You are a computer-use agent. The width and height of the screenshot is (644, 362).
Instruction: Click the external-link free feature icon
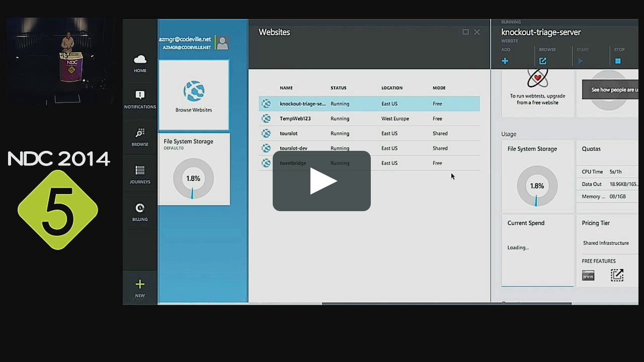617,275
